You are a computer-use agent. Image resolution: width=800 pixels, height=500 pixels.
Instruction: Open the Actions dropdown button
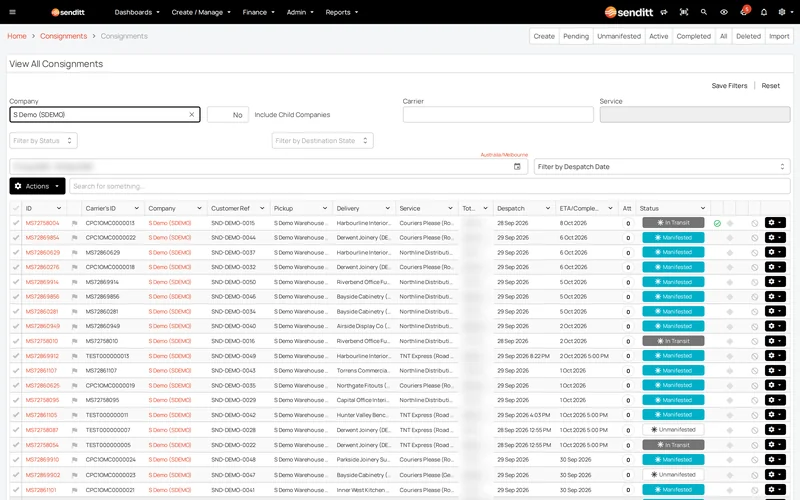click(37, 186)
